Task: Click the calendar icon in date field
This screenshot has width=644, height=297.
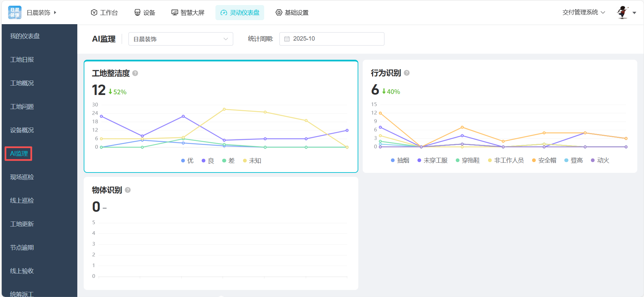Action: pos(287,39)
